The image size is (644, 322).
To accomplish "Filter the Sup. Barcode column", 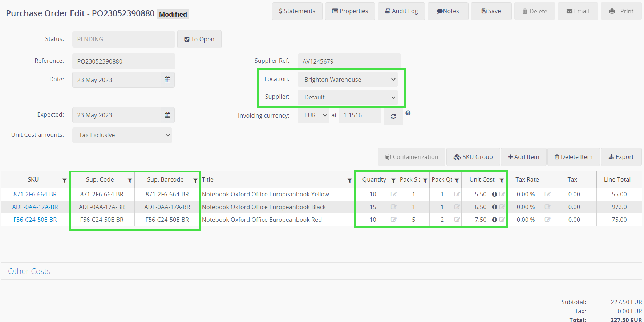I will pyautogui.click(x=195, y=180).
